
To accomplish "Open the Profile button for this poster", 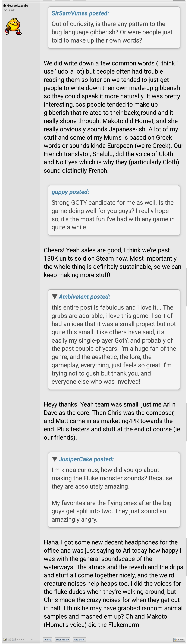I will (48, 639).
